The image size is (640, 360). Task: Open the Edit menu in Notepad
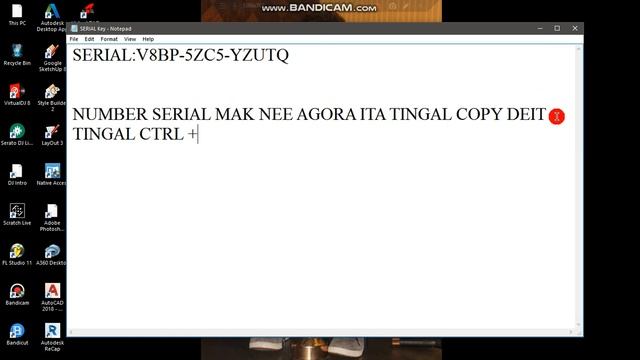pyautogui.click(x=89, y=39)
